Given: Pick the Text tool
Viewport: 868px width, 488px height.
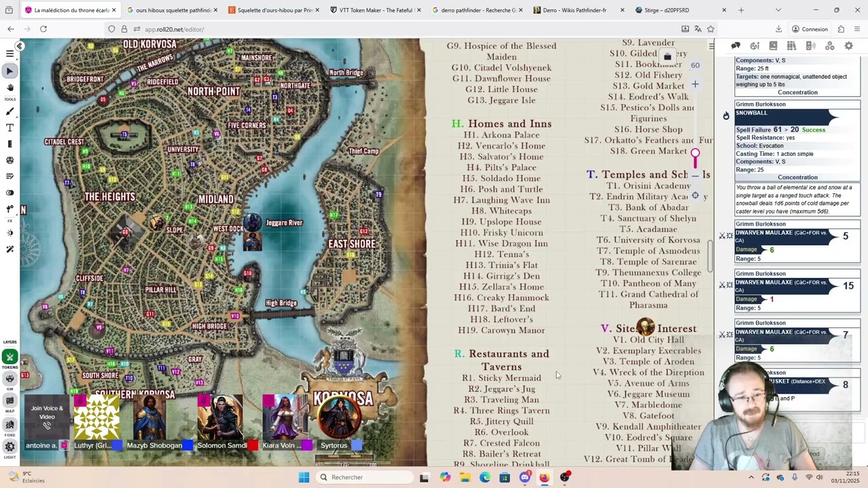Looking at the screenshot, I should pyautogui.click(x=9, y=127).
